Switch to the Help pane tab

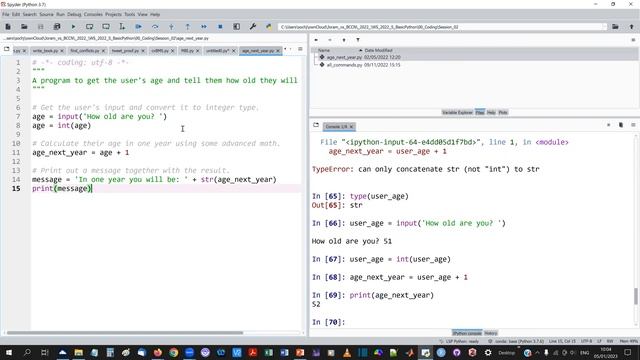(x=491, y=112)
